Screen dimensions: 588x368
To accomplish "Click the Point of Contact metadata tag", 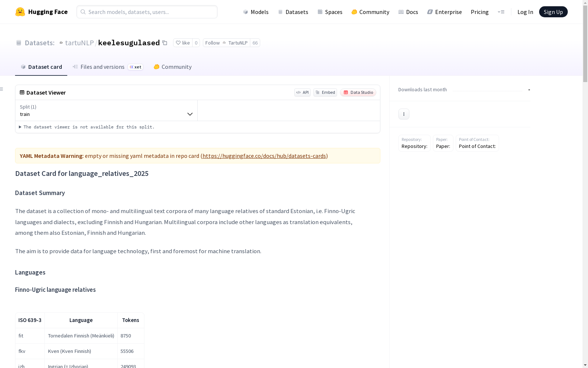I will point(477,143).
